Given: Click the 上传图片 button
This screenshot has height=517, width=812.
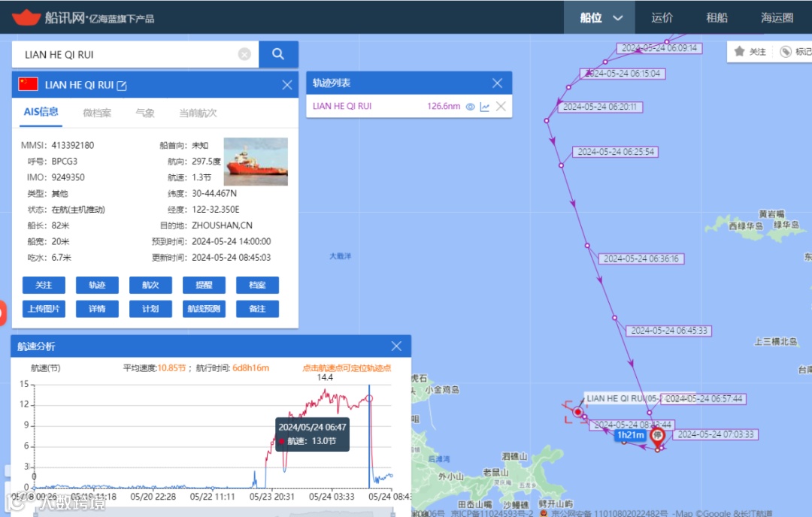Looking at the screenshot, I should (x=44, y=309).
